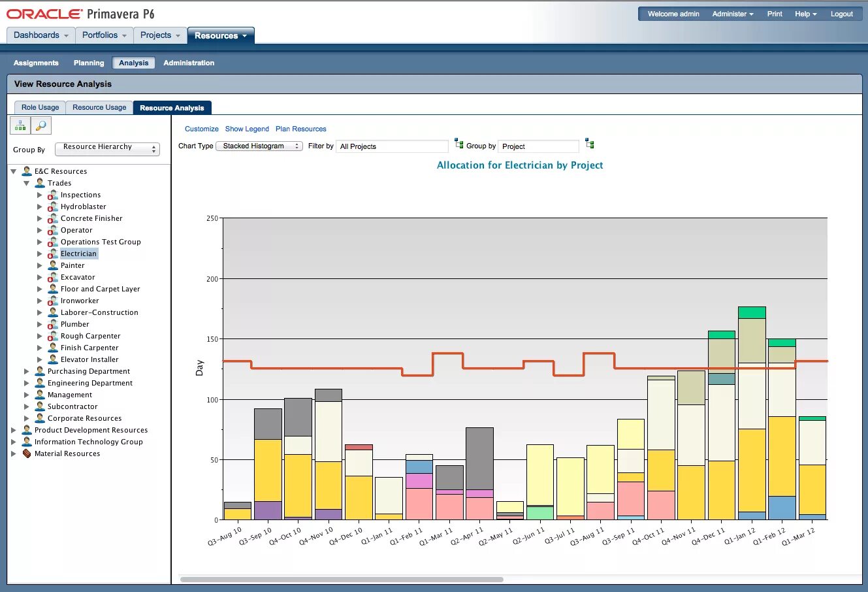Click the Q2-Apr 11 gray bar segment
Viewport: 868px width, 592px height.
pyautogui.click(x=479, y=459)
